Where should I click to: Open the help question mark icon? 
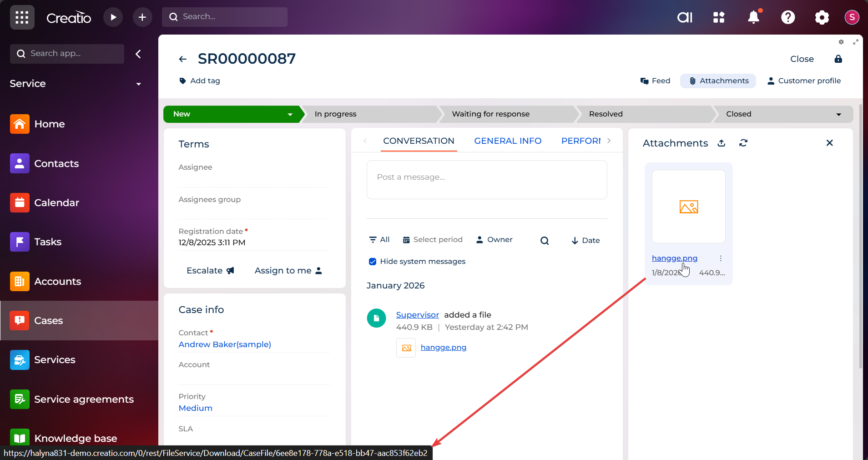[x=787, y=17]
